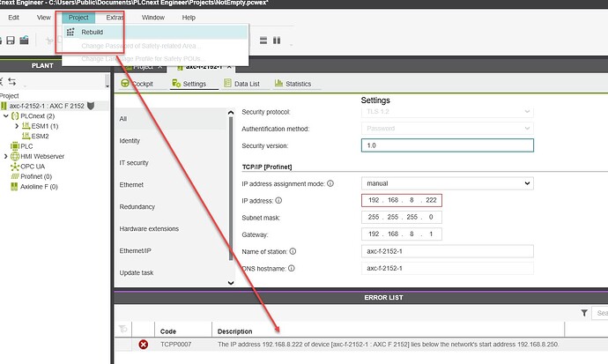
Task: Click the OPC UA network icon
Action: [15, 167]
